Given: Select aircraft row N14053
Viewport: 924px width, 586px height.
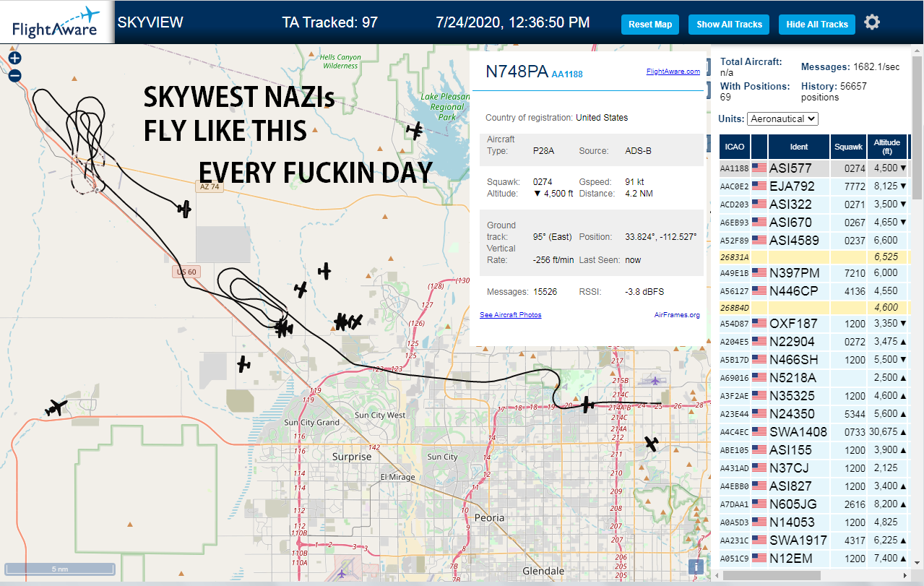Looking at the screenshot, I should pos(814,522).
